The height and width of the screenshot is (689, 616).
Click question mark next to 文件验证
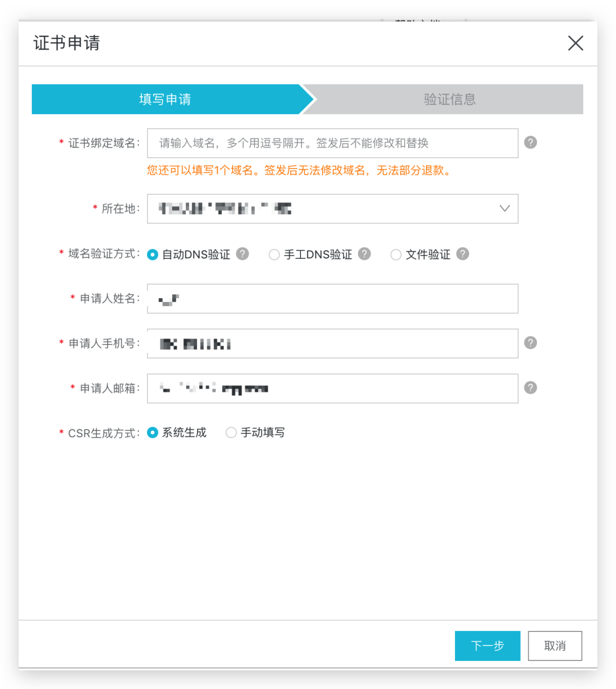[x=463, y=254]
